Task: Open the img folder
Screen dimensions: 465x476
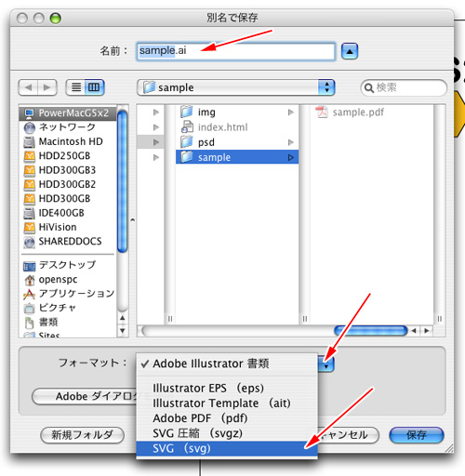Action: pos(237,112)
